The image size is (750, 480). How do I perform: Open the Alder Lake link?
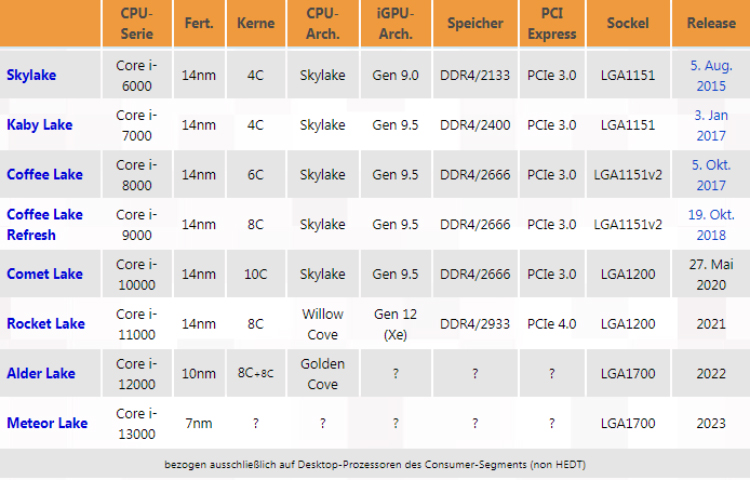[x=41, y=373]
